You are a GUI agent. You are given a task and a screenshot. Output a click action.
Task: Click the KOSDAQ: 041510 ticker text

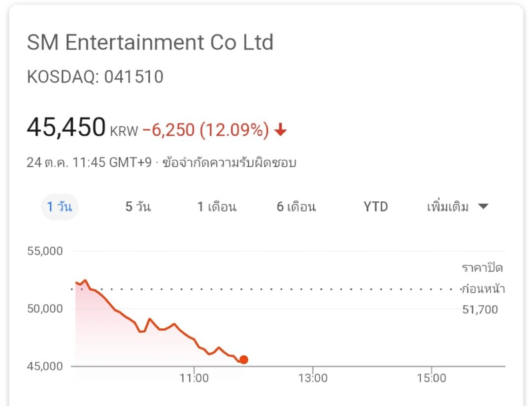click(95, 77)
